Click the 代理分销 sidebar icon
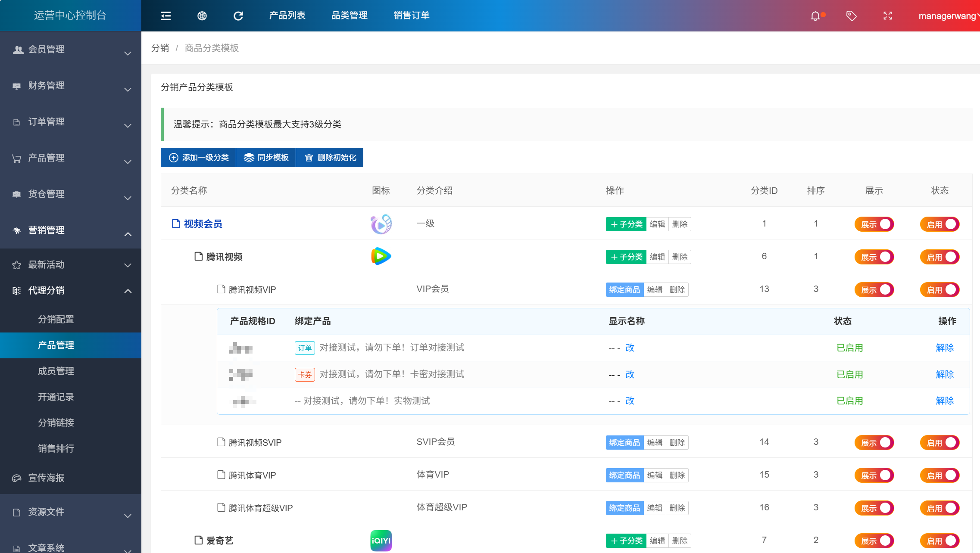This screenshot has width=980, height=553. coord(17,291)
